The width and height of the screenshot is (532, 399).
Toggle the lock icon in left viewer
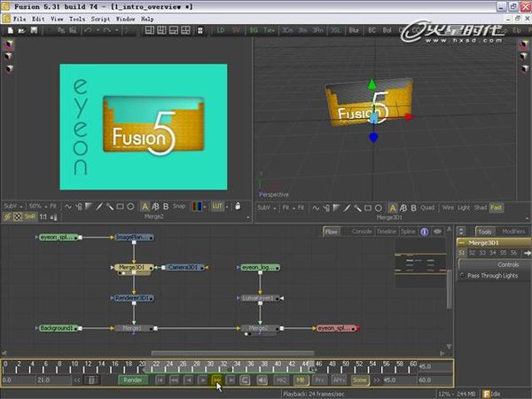238,207
